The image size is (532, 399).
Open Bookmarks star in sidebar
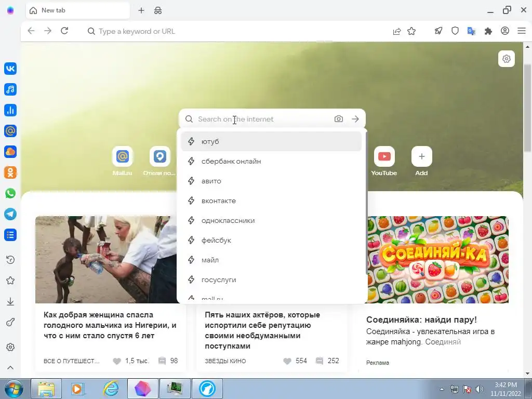click(x=10, y=281)
